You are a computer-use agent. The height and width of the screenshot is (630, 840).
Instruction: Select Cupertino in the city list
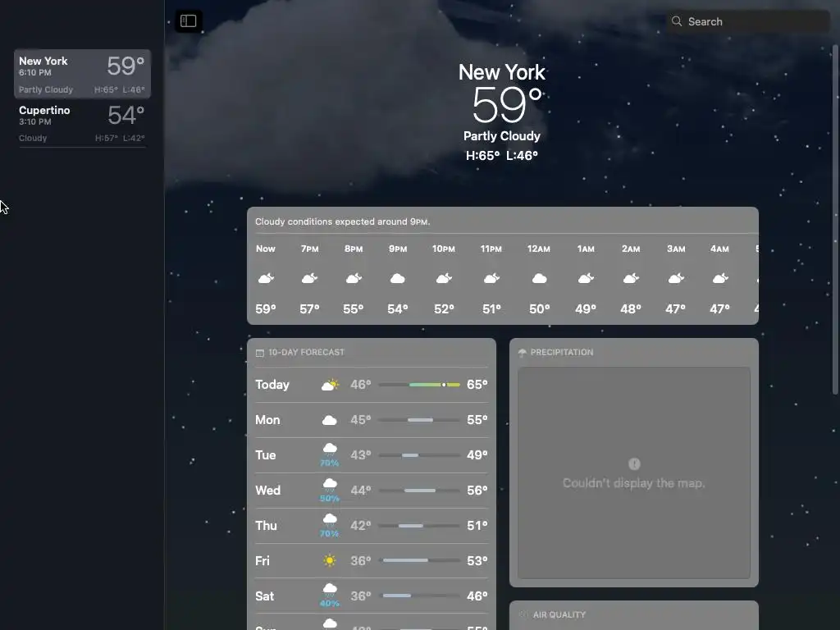pyautogui.click(x=83, y=123)
